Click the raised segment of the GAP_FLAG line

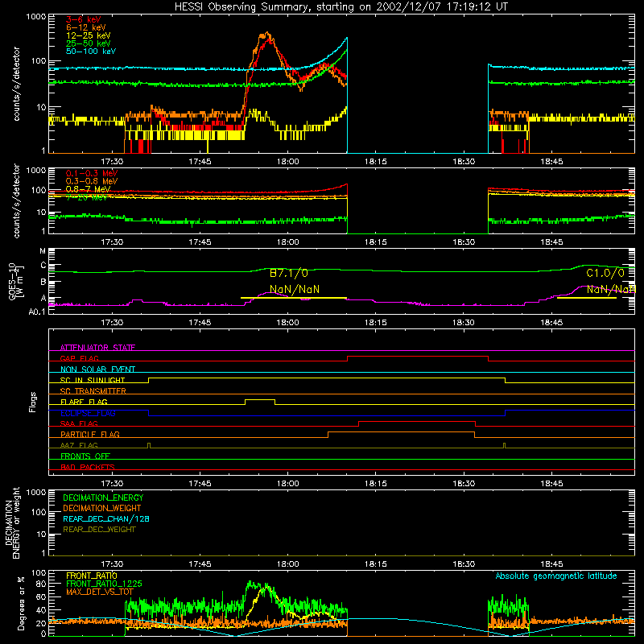tap(418, 357)
